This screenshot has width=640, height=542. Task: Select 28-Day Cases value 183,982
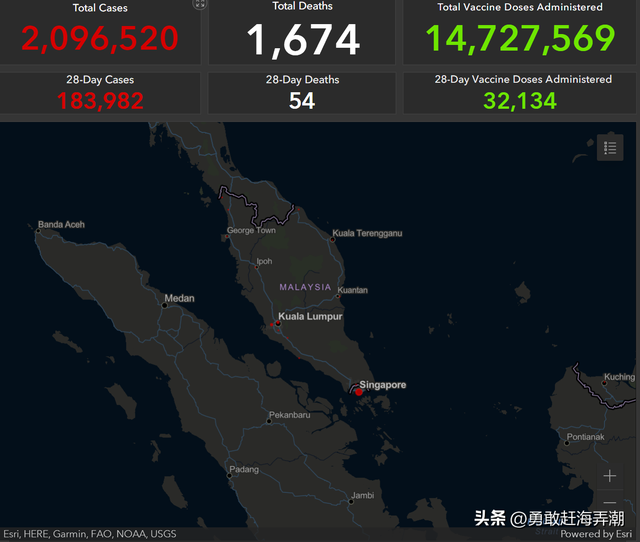tap(100, 101)
